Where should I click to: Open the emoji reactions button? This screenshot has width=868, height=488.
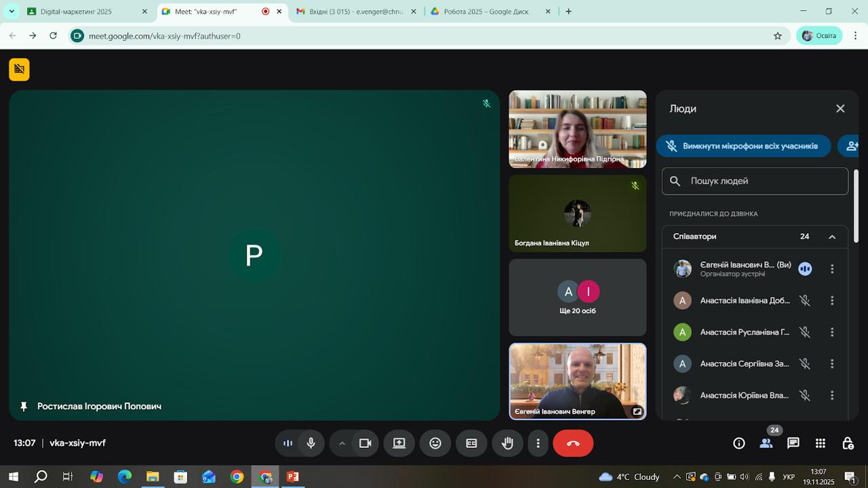coord(435,443)
